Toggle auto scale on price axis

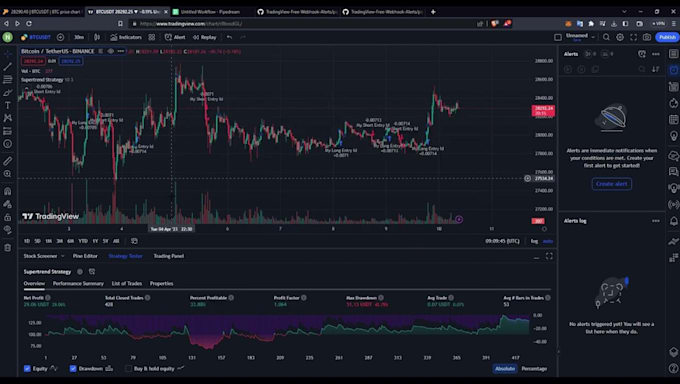(x=548, y=241)
